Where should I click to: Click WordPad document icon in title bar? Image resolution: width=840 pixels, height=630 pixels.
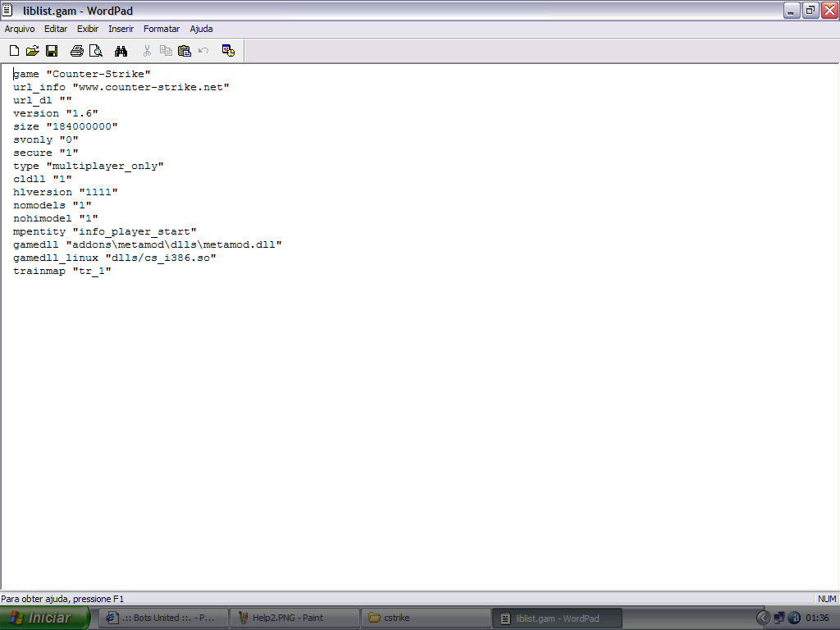7,10
